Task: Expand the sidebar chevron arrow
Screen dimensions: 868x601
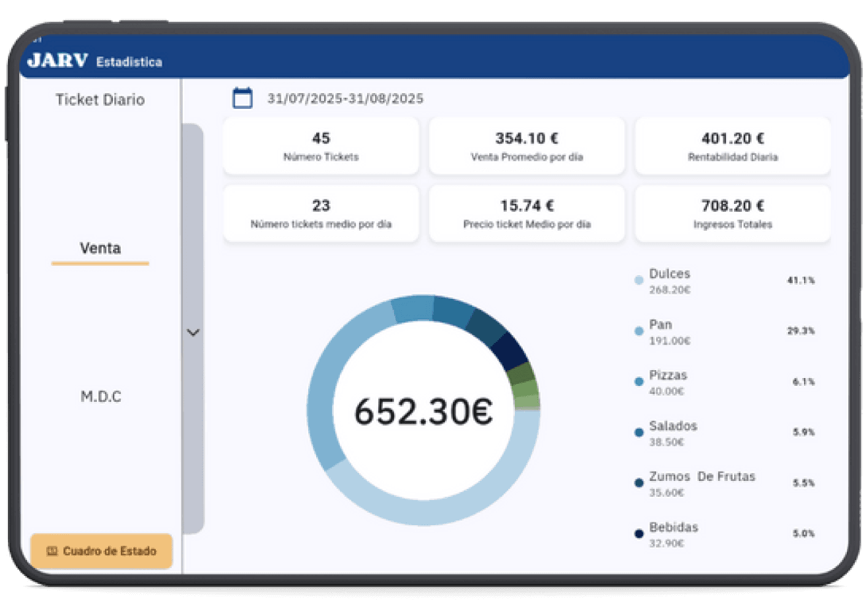Action: pos(193,332)
